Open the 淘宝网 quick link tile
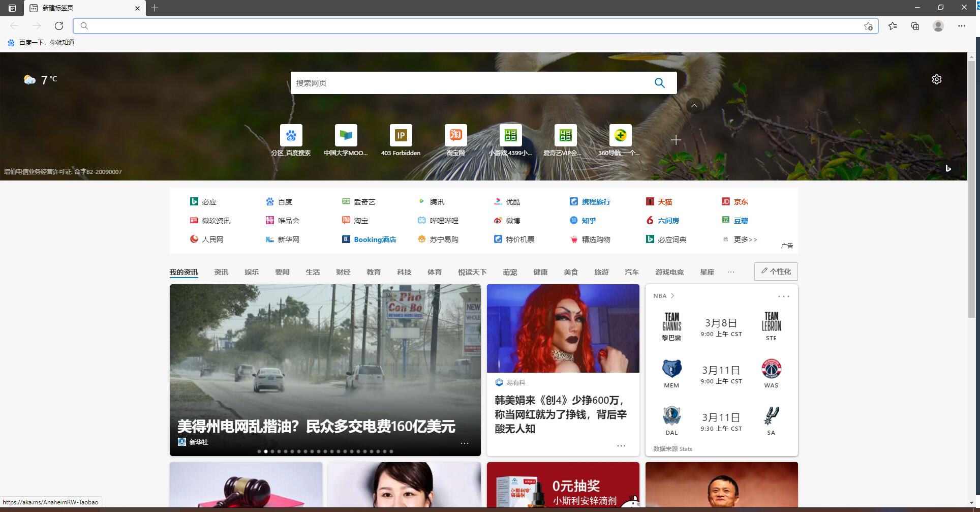Viewport: 980px width, 512px height. (x=455, y=140)
